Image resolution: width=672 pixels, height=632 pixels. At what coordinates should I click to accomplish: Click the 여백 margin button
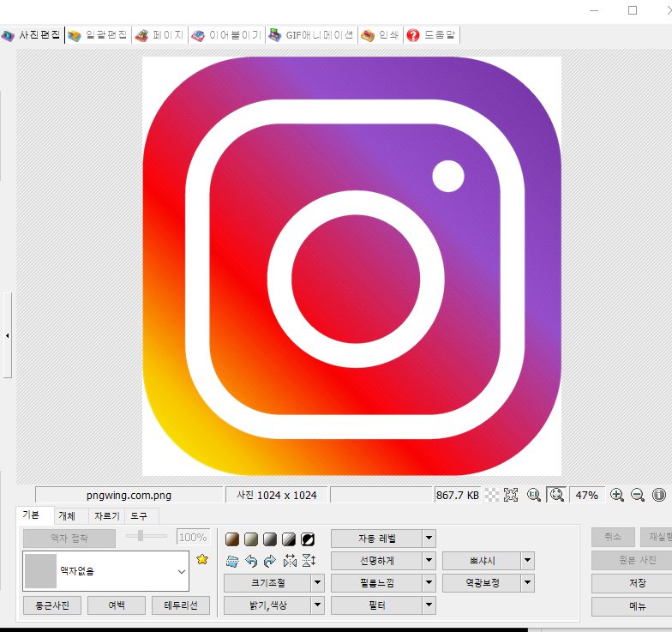click(117, 605)
